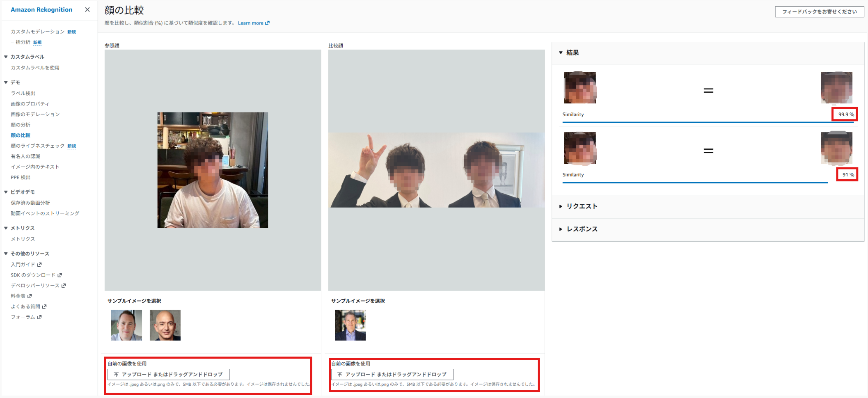This screenshot has width=868, height=398.
Task: Click matched face thumbnail in 99.9 % result
Action: pos(836,87)
